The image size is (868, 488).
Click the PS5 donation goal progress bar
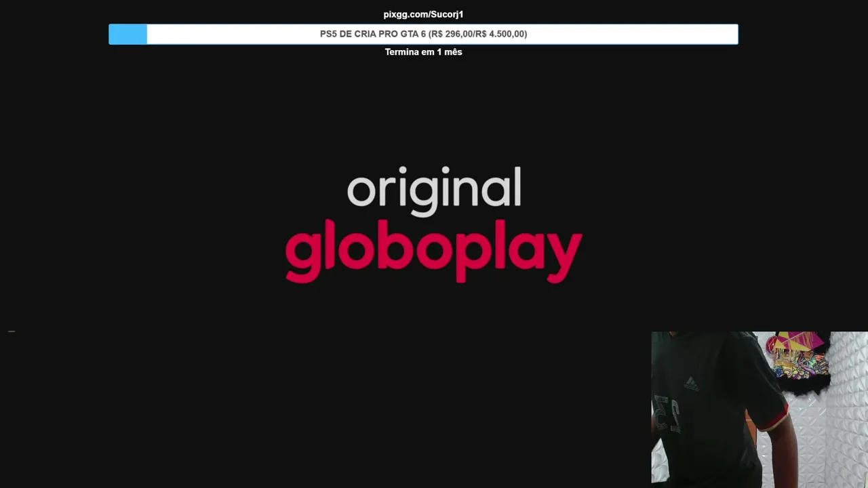(423, 34)
